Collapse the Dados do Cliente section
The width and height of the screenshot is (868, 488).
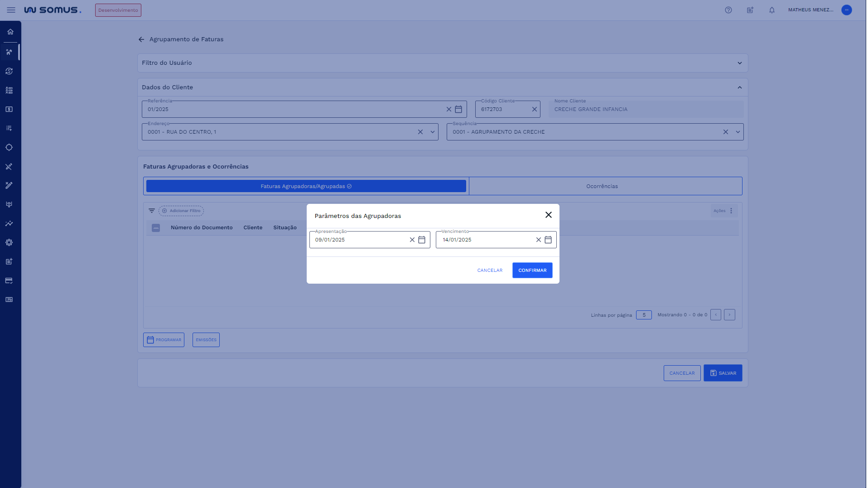739,87
